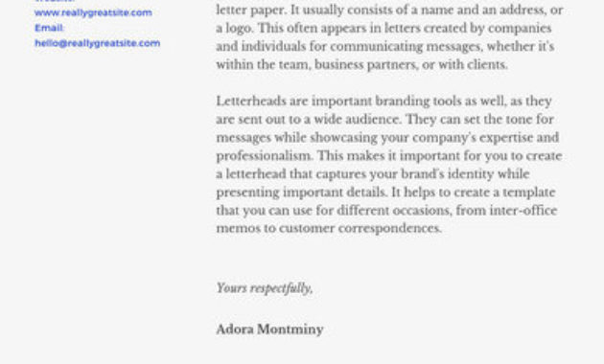Place cursor on the word 'Letterheads'

tap(251, 101)
